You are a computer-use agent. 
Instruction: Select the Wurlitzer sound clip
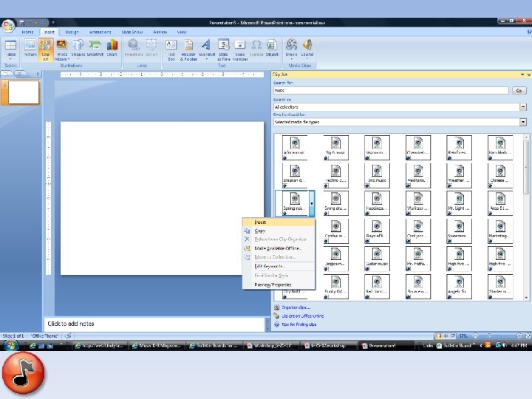click(x=418, y=203)
